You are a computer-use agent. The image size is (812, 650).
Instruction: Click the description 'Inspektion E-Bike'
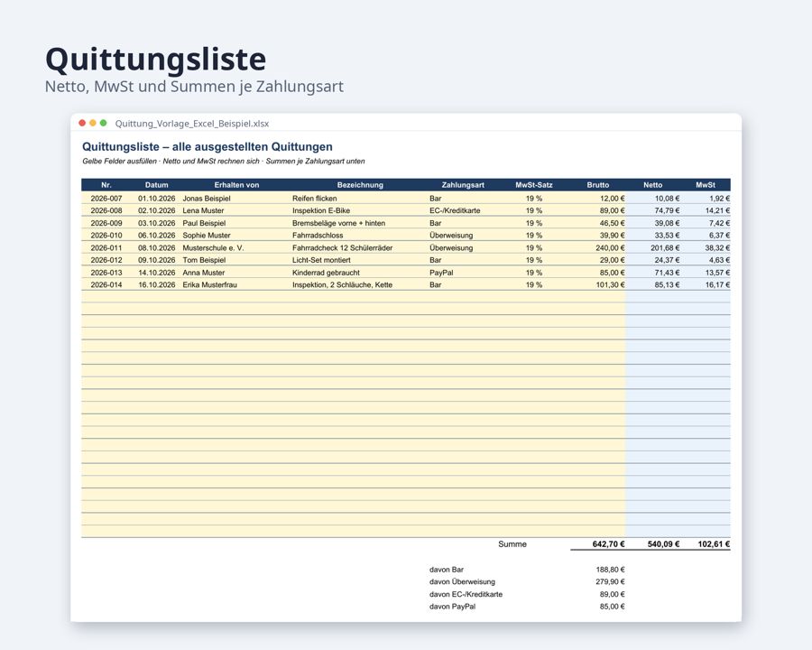(321, 211)
